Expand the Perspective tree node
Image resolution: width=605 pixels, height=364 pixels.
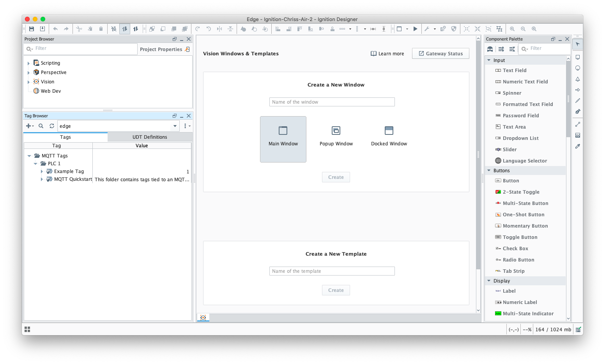[28, 72]
